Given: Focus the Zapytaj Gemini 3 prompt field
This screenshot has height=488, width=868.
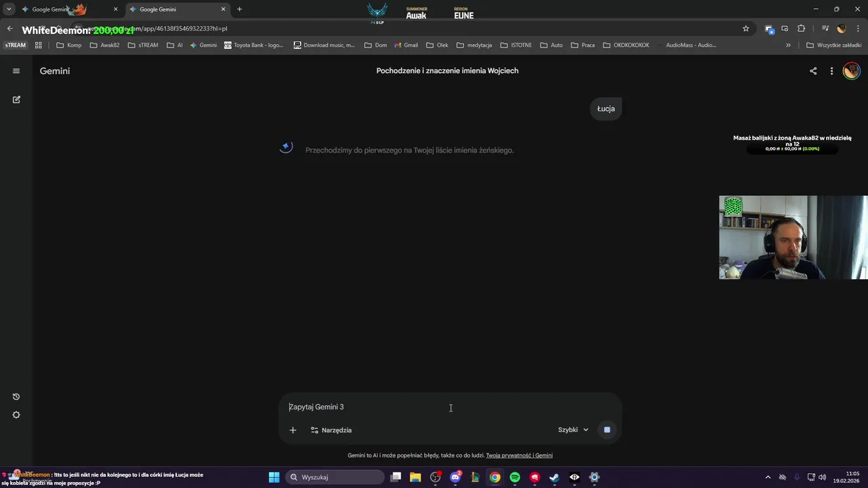Looking at the screenshot, I should click(450, 407).
